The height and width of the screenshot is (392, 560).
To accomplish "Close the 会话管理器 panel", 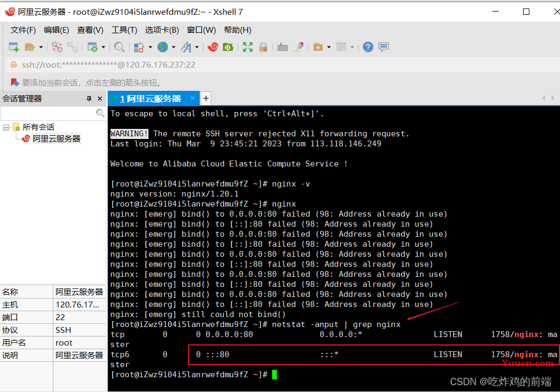I will 100,99.
